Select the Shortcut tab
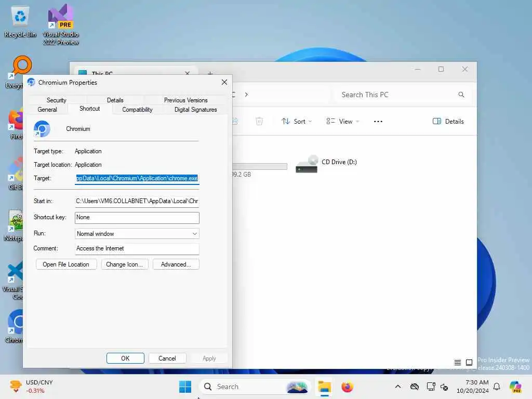Image resolution: width=532 pixels, height=399 pixels. pyautogui.click(x=89, y=109)
